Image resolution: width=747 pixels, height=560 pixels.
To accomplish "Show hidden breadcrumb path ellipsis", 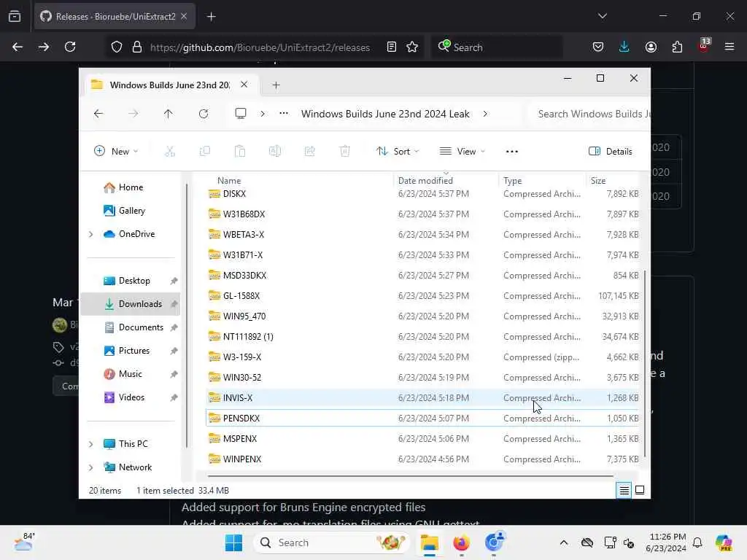I will pos(284,114).
